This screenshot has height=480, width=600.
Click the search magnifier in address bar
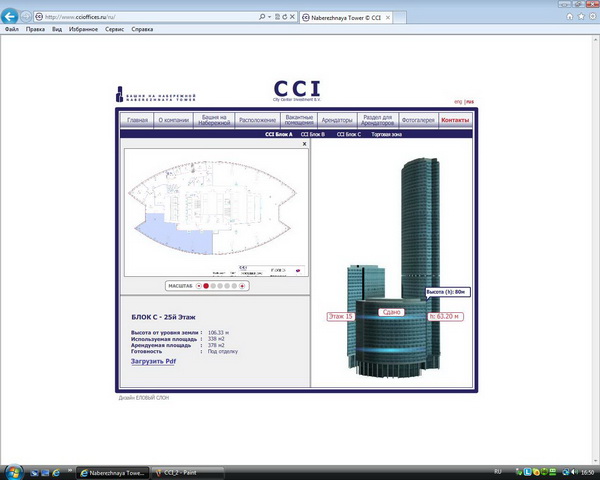click(262, 17)
